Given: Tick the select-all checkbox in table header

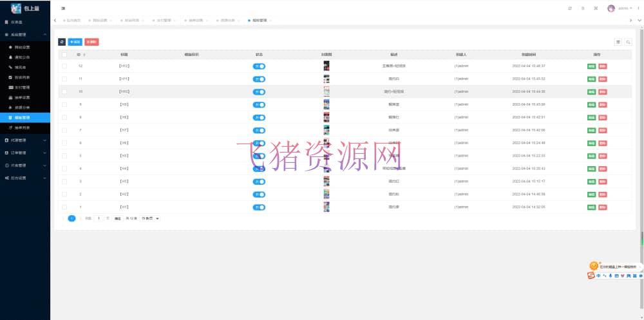Looking at the screenshot, I should pos(64,55).
